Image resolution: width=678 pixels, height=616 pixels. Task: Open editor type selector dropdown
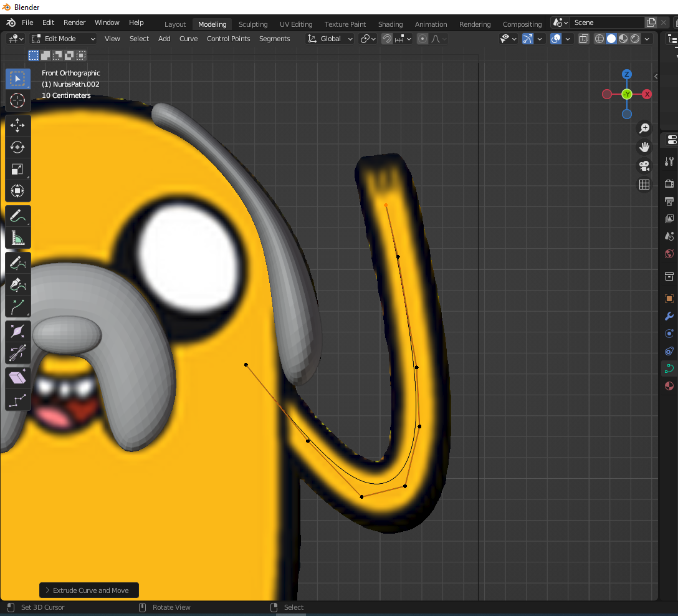(x=16, y=39)
